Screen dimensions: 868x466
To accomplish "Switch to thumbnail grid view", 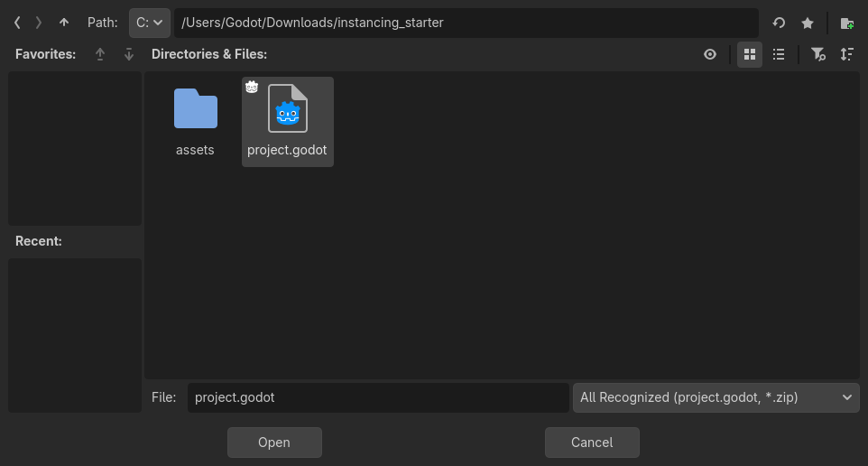I will (x=749, y=54).
